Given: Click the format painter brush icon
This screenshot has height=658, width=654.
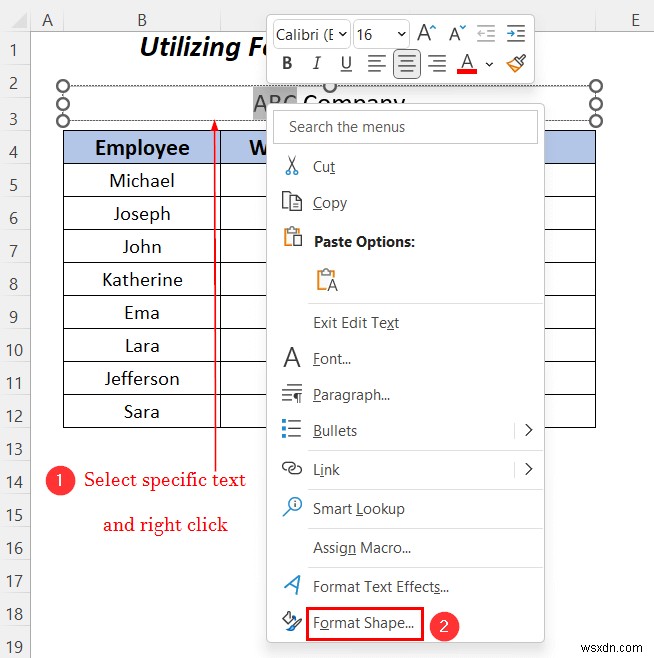Looking at the screenshot, I should [x=516, y=64].
